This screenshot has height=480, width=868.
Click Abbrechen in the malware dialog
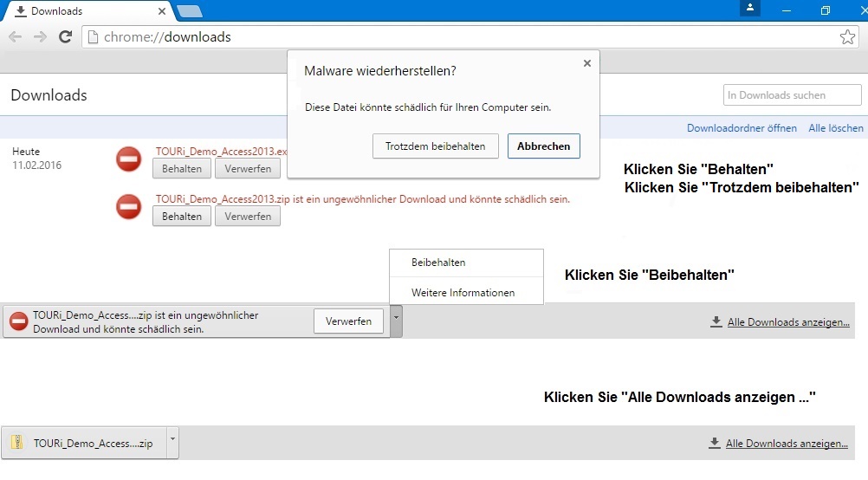[543, 146]
